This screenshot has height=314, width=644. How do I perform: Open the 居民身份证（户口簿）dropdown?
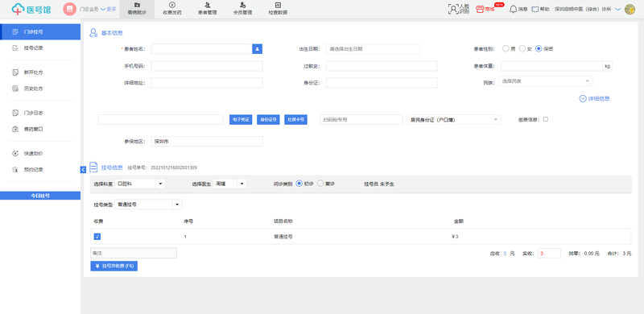point(454,120)
